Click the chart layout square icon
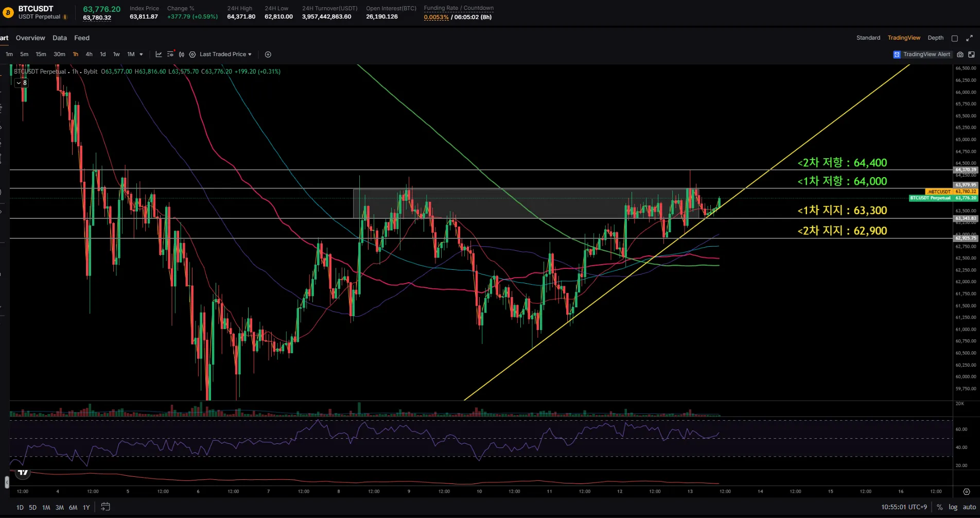The height and width of the screenshot is (518, 980). pyautogui.click(x=955, y=38)
